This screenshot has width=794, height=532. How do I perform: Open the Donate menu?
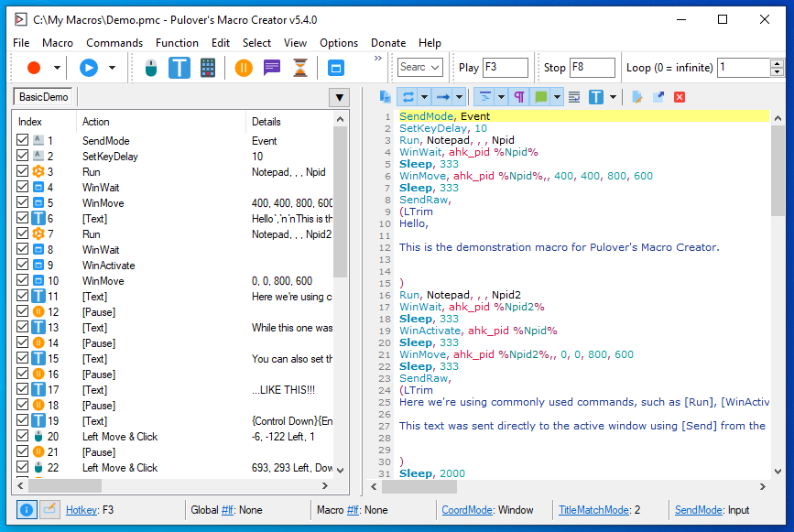[388, 43]
